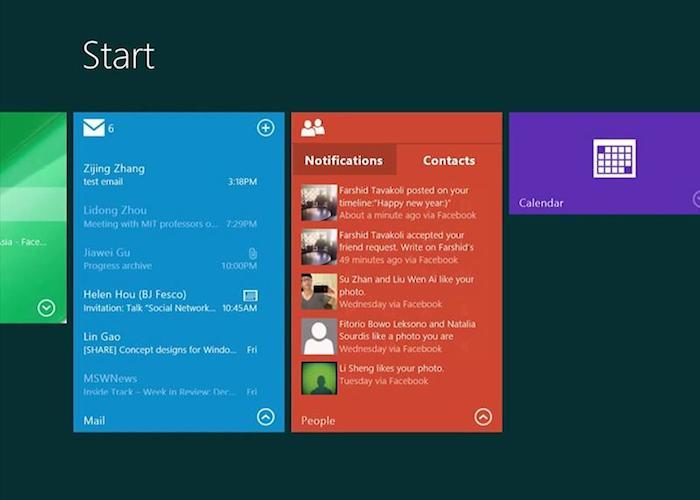Click the People group icon
700x500 pixels.
tap(313, 128)
